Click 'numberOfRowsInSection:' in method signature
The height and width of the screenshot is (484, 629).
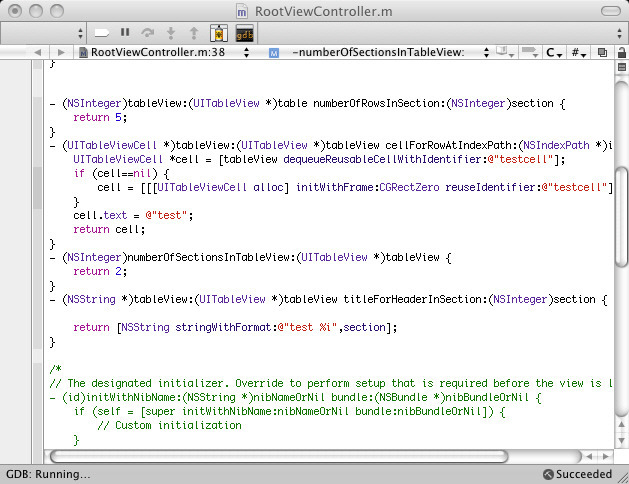(379, 103)
